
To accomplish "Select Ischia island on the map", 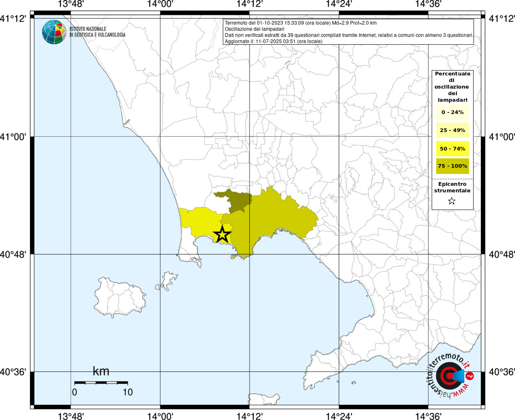I will click(x=119, y=296).
